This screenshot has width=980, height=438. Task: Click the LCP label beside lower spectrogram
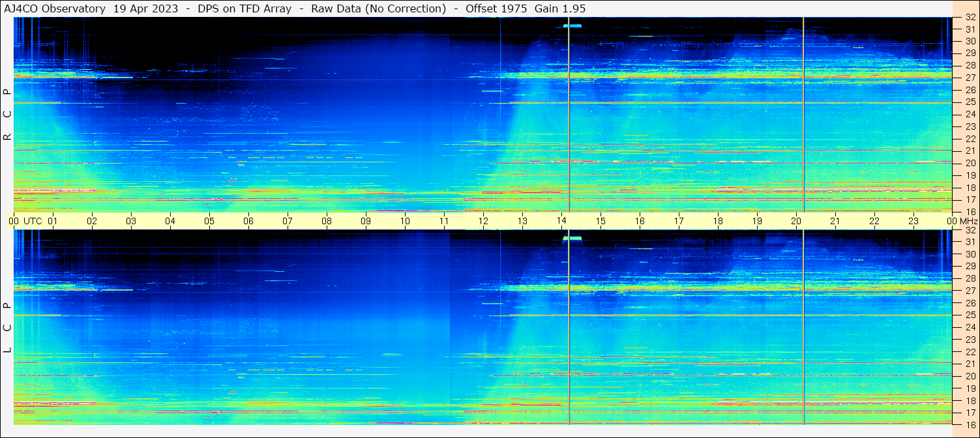(7, 328)
